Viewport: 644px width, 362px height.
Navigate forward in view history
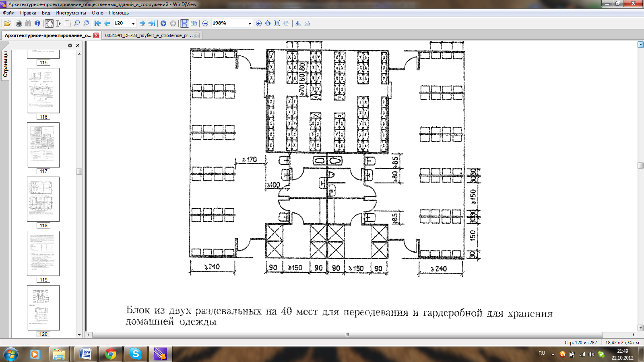[x=173, y=23]
